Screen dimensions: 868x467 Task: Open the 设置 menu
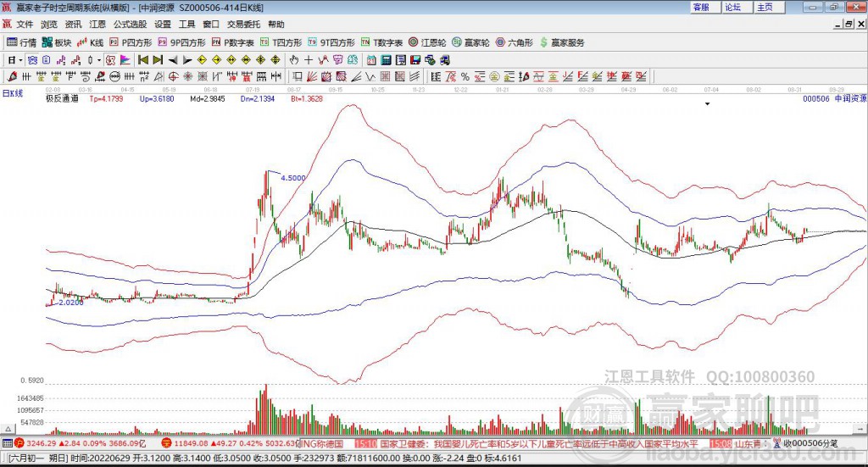click(x=163, y=25)
